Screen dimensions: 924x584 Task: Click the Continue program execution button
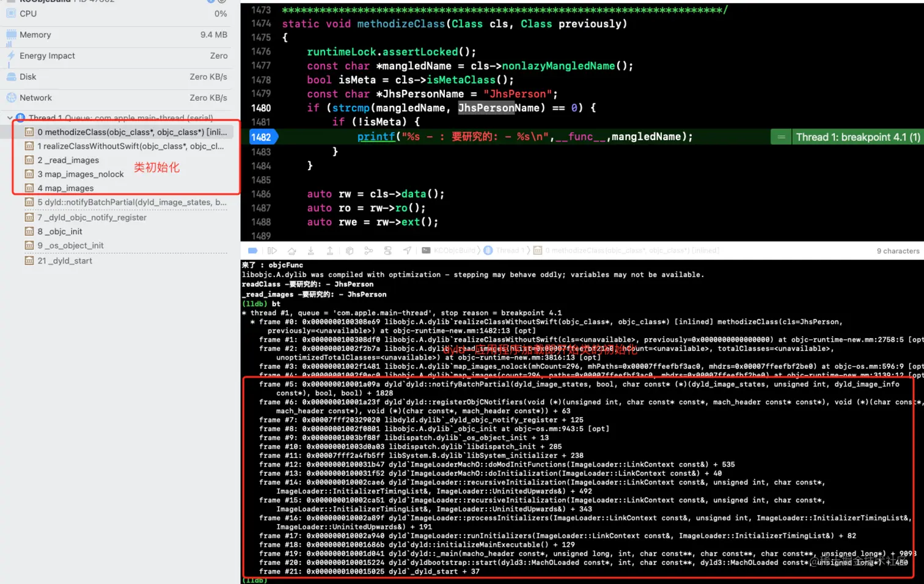[273, 251]
